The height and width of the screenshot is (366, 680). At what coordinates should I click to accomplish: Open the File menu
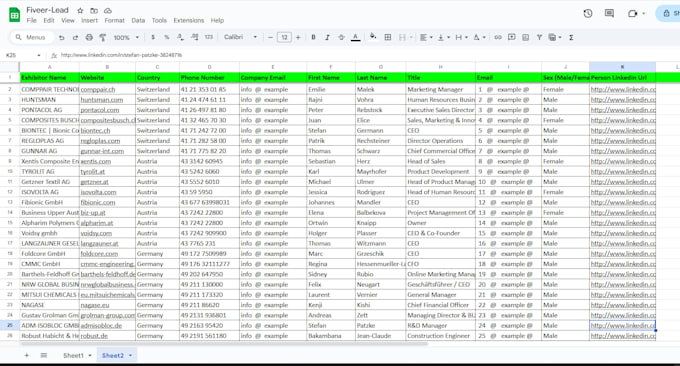point(31,20)
